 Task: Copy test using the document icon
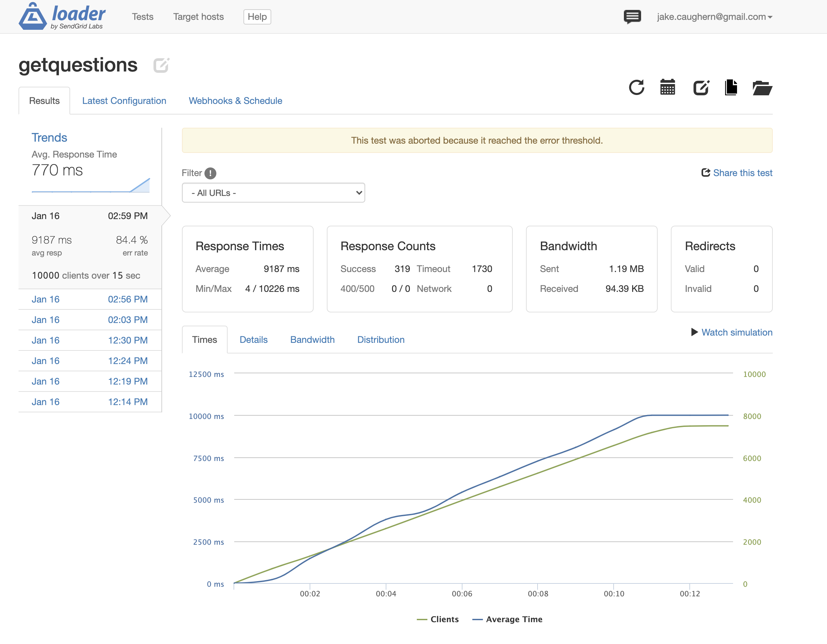point(731,87)
